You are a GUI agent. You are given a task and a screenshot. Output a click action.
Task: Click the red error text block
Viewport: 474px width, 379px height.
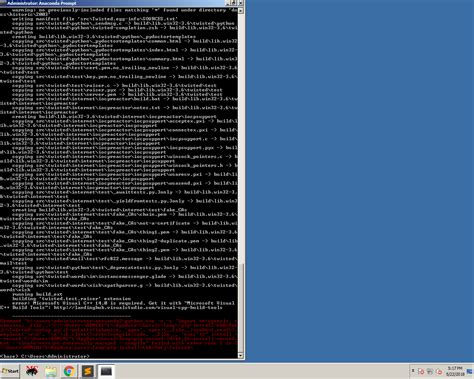point(119,334)
